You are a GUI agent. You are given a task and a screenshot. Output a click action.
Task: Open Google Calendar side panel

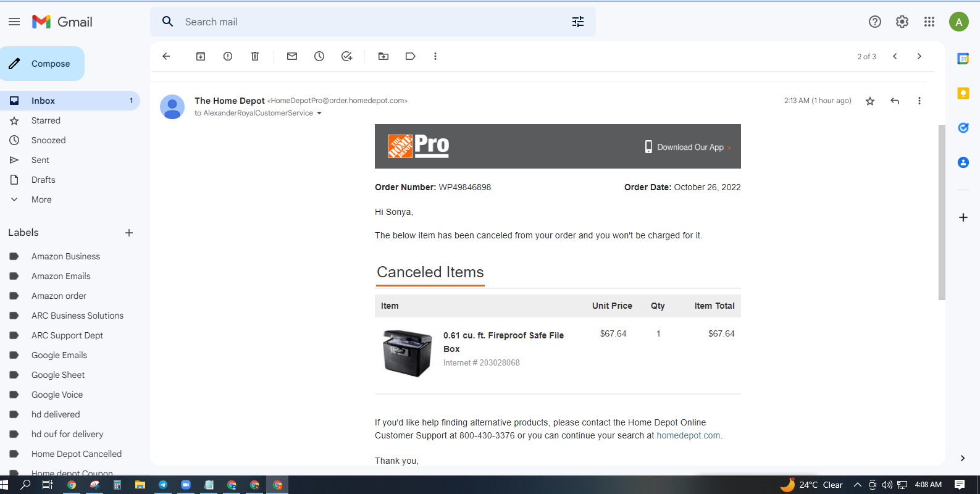point(963,59)
